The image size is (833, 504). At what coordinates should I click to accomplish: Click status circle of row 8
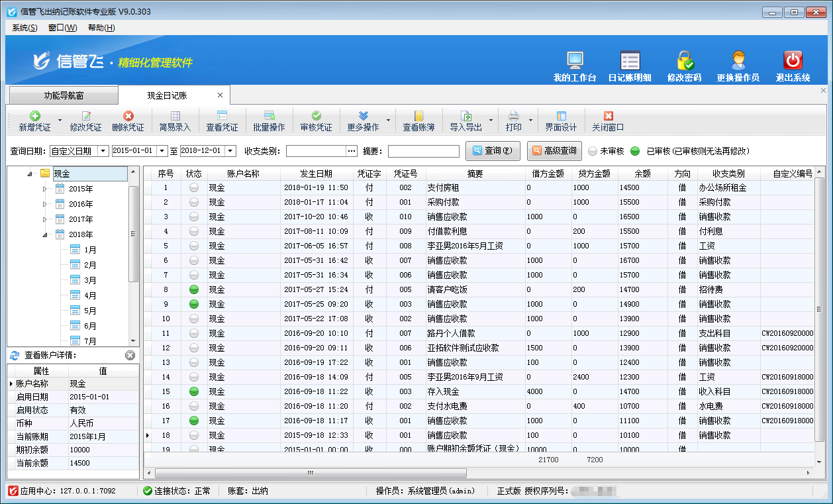click(194, 289)
